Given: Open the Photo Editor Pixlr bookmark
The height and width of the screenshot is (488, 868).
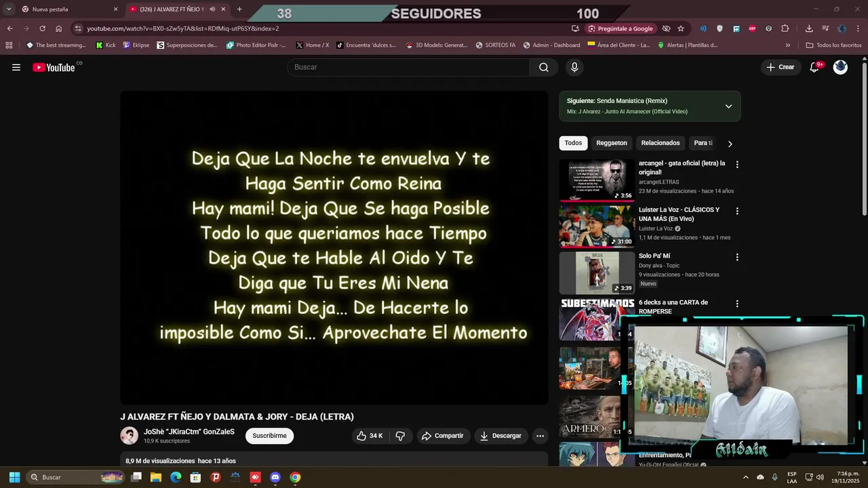Looking at the screenshot, I should pyautogui.click(x=256, y=45).
